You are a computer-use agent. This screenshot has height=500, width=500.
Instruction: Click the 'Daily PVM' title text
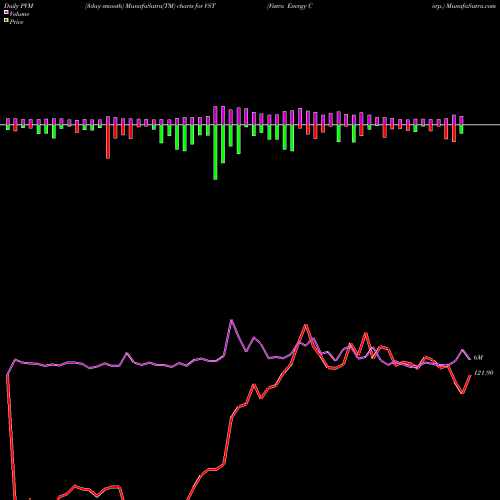point(19,6)
